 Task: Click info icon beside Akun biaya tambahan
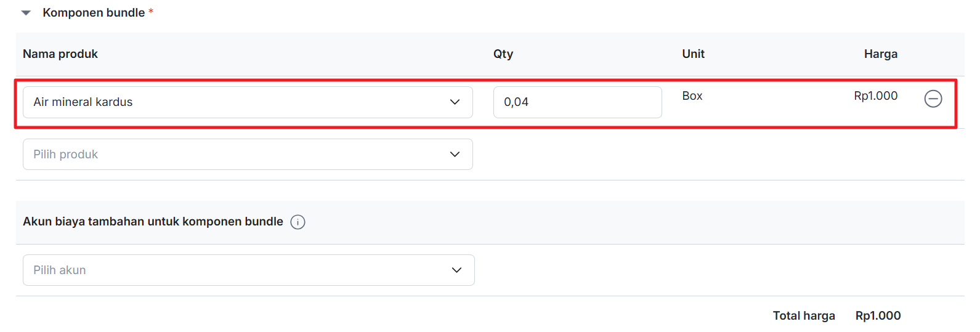coord(298,222)
